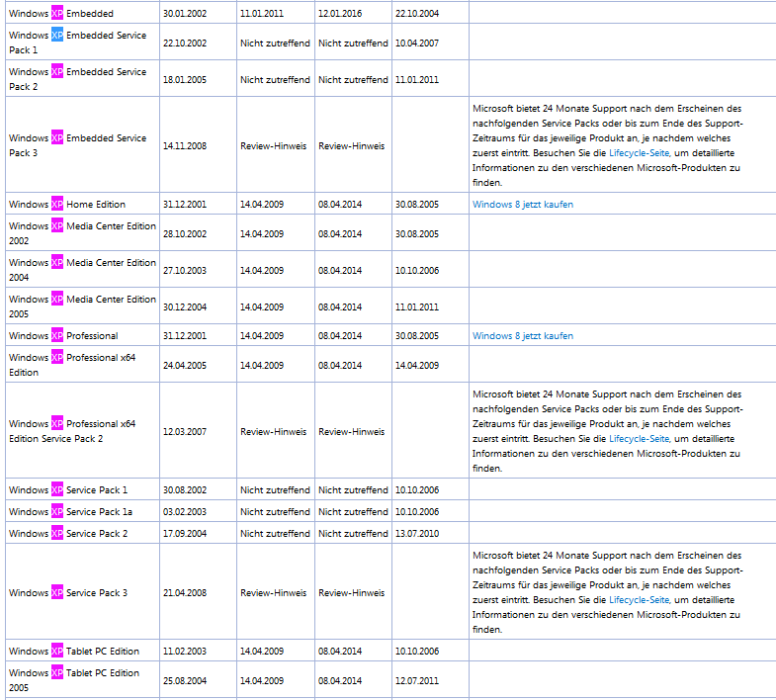Click date 24.04.2005 for Professional x64 Edition

[185, 366]
